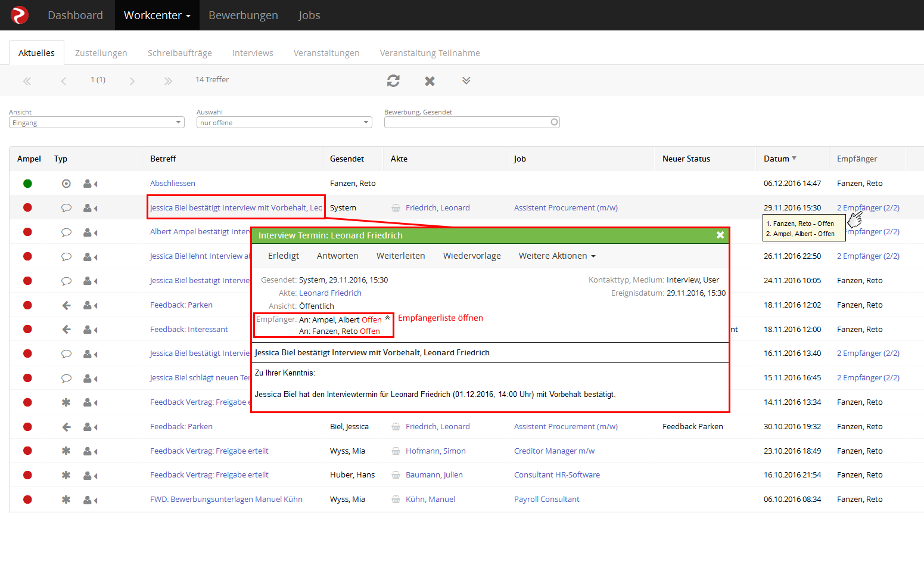Click the Betreff column header
This screenshot has height=580, width=924.
pos(163,159)
